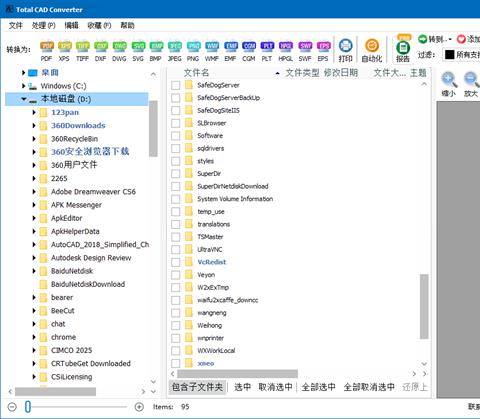480x419 pixels.
Task: Pick the DXF conversion icon
Action: pos(101,51)
